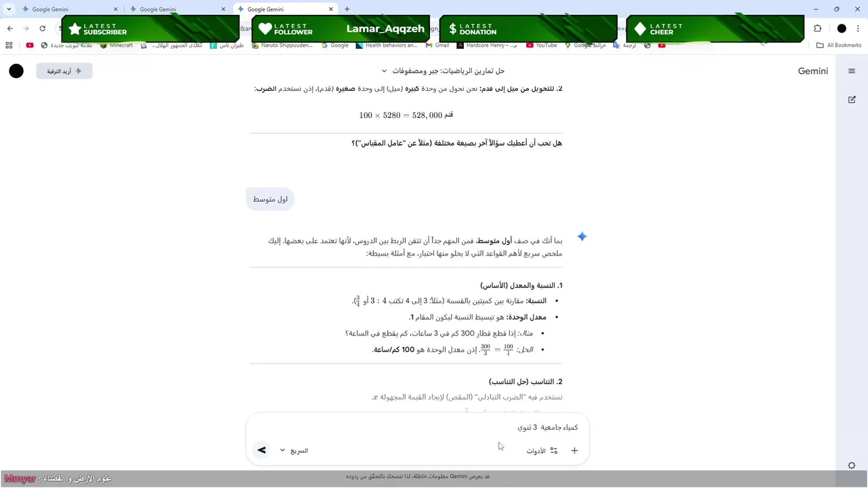The height and width of the screenshot is (488, 868).
Task: Click the plus attachment icon in prompt box
Action: pos(574,451)
